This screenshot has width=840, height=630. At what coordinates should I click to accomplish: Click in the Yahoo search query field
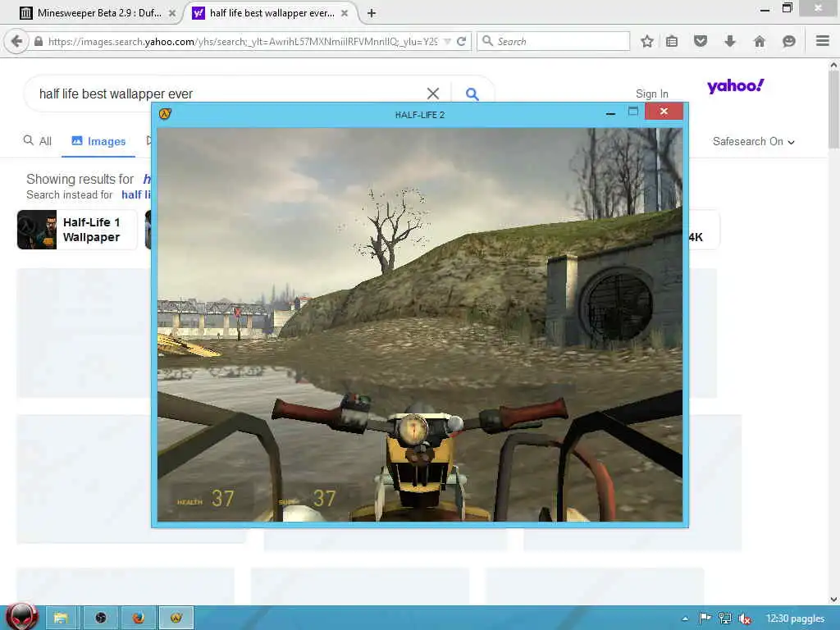[231, 94]
